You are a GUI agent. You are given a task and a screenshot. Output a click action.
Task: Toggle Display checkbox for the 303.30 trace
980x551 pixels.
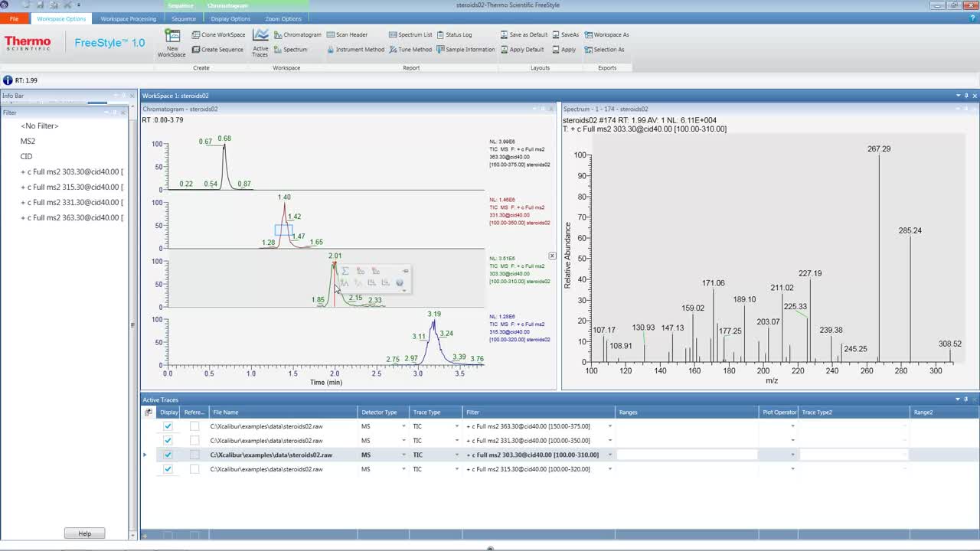[168, 455]
